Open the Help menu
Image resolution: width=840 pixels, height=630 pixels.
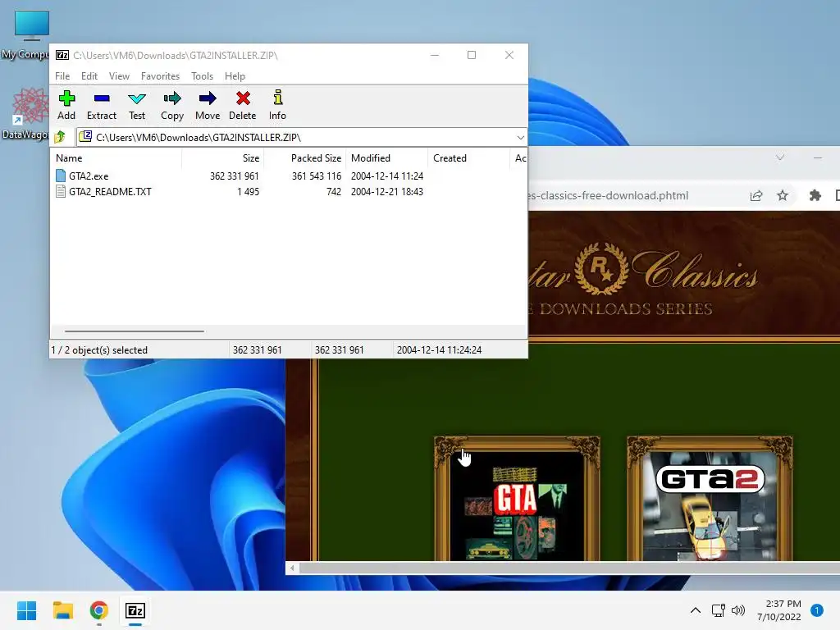(235, 76)
